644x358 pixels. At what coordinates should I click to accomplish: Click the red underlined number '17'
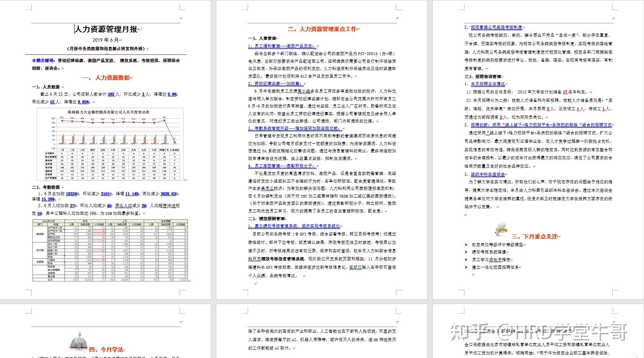[565, 92]
